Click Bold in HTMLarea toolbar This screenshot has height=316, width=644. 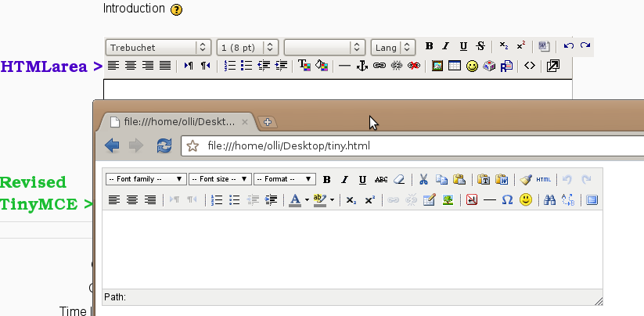point(429,46)
